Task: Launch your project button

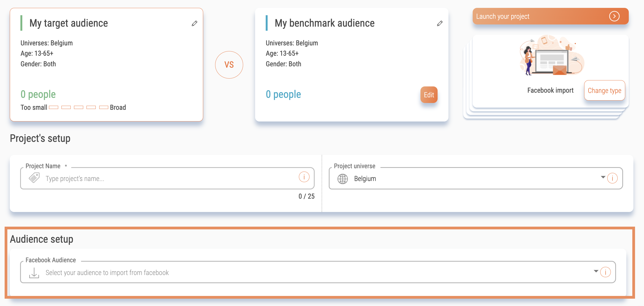Action: click(x=551, y=16)
